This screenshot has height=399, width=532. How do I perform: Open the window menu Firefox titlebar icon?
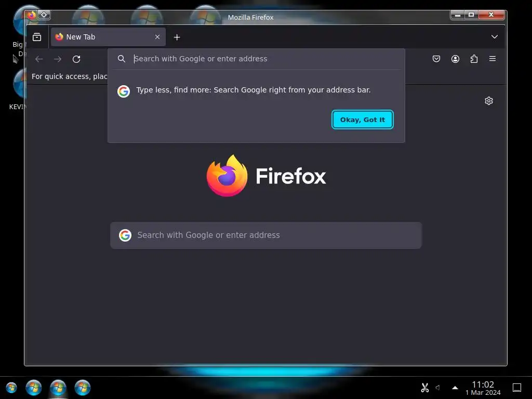(32, 15)
